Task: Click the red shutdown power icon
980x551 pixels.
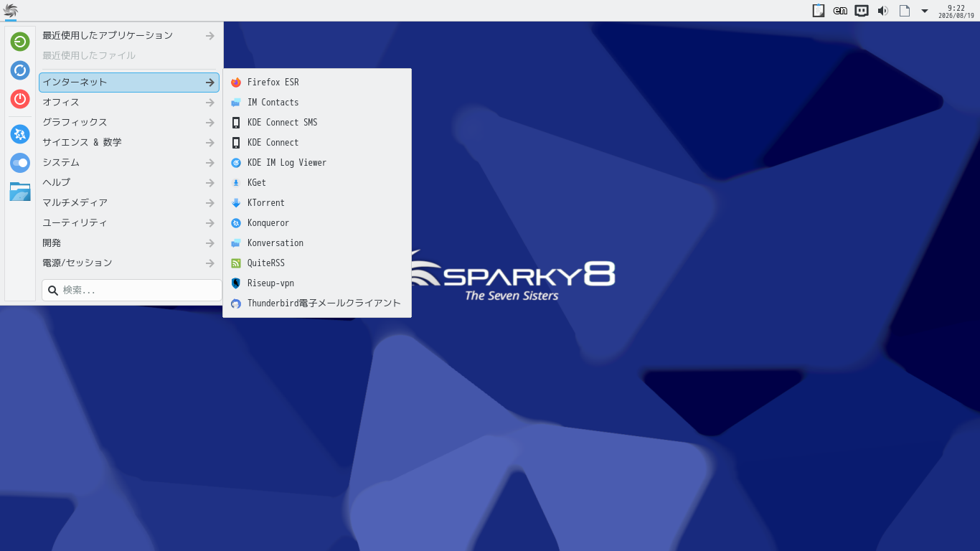Action: click(20, 99)
